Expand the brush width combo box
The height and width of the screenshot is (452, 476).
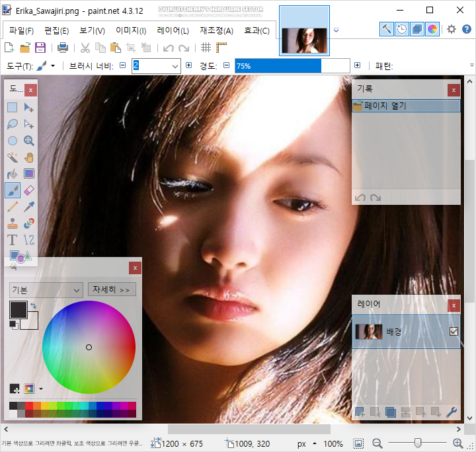tap(175, 66)
